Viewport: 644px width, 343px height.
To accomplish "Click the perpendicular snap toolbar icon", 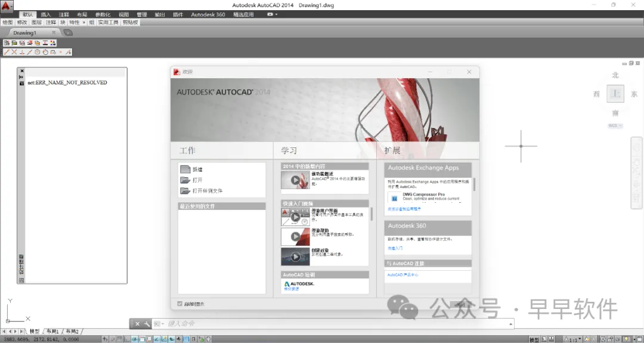I will 22,52.
